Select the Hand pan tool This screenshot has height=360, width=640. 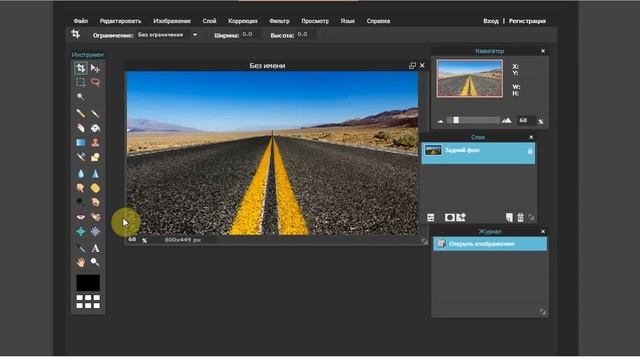tap(81, 262)
